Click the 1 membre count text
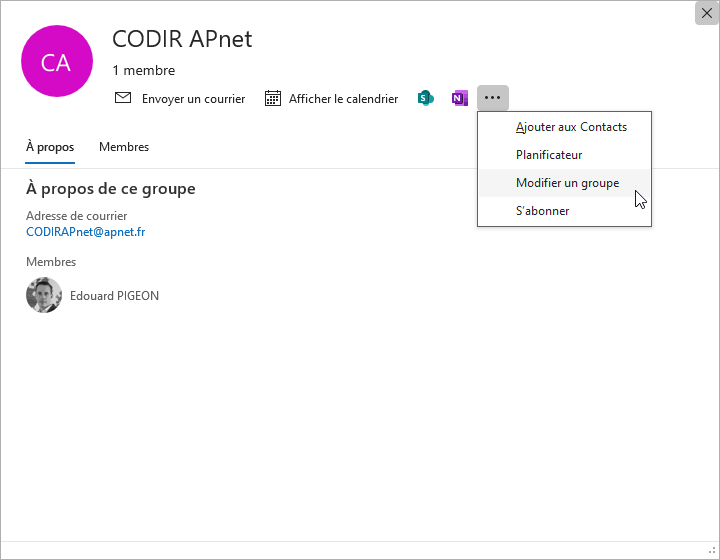 (144, 70)
